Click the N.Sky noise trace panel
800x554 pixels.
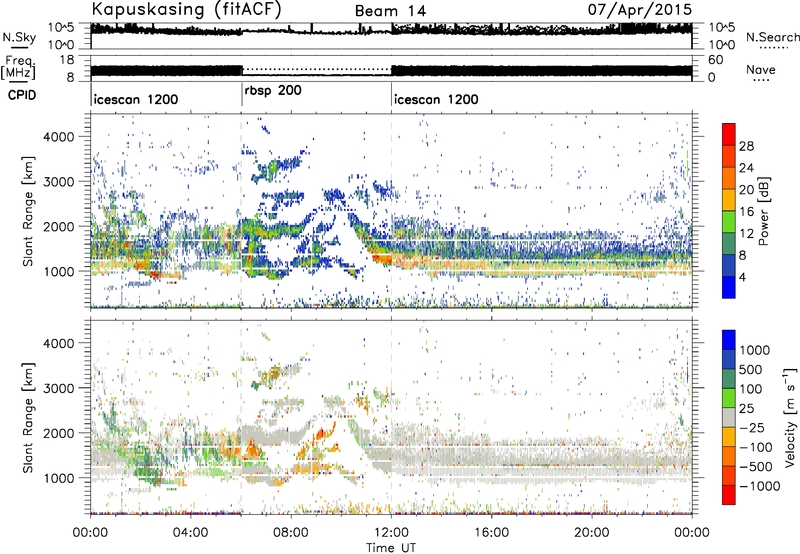point(391,36)
